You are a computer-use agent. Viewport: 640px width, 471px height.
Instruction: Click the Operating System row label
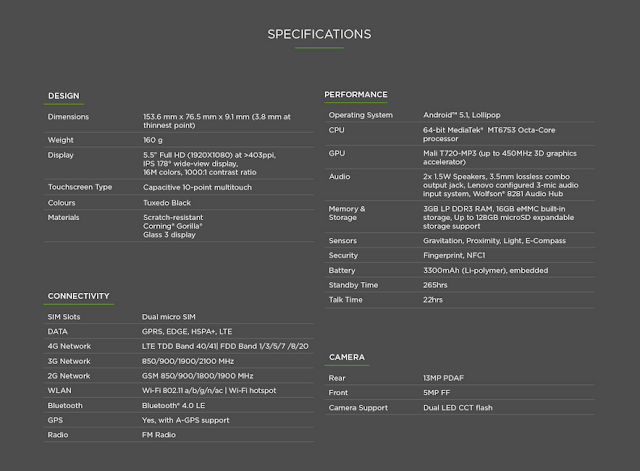click(x=361, y=115)
